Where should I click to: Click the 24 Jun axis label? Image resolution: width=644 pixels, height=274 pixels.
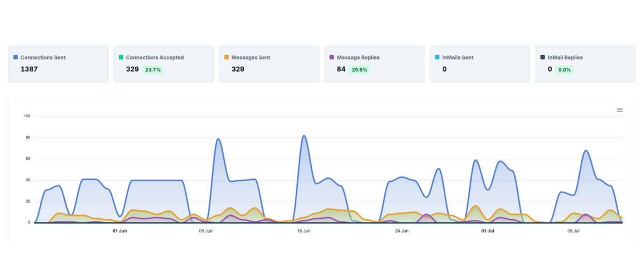pyautogui.click(x=401, y=231)
